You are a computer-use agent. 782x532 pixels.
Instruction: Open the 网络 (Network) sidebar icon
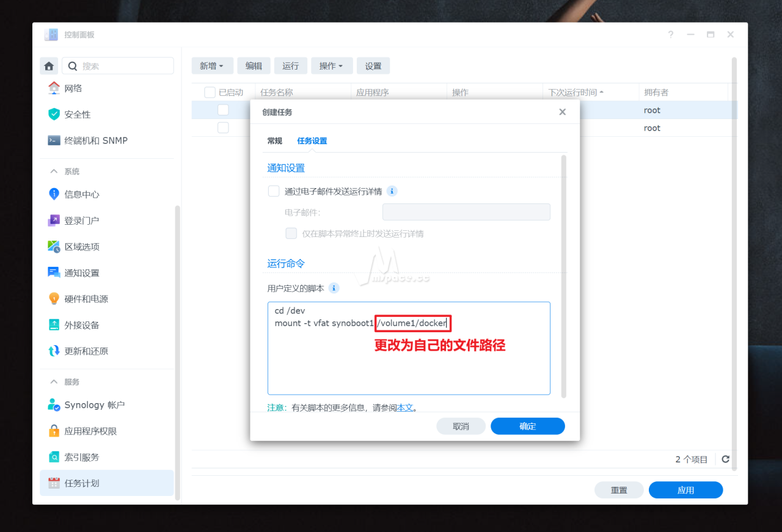(x=54, y=88)
